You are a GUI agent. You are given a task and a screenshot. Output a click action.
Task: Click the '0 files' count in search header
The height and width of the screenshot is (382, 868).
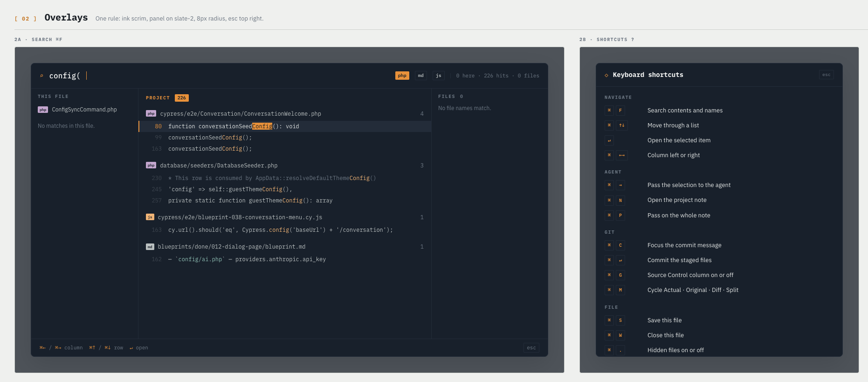pyautogui.click(x=528, y=76)
